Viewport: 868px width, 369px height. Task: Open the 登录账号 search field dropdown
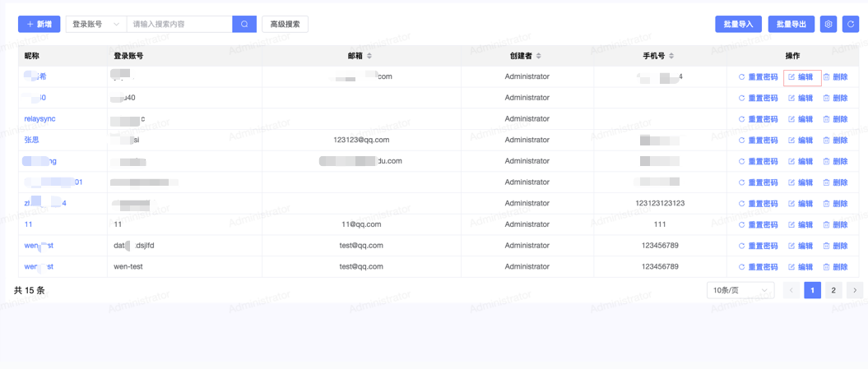(96, 25)
